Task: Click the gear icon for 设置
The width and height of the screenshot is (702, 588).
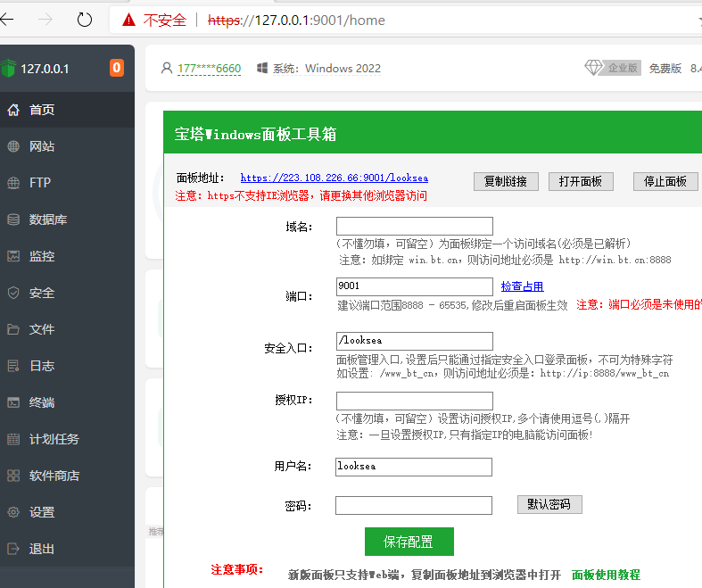Action: click(x=13, y=512)
